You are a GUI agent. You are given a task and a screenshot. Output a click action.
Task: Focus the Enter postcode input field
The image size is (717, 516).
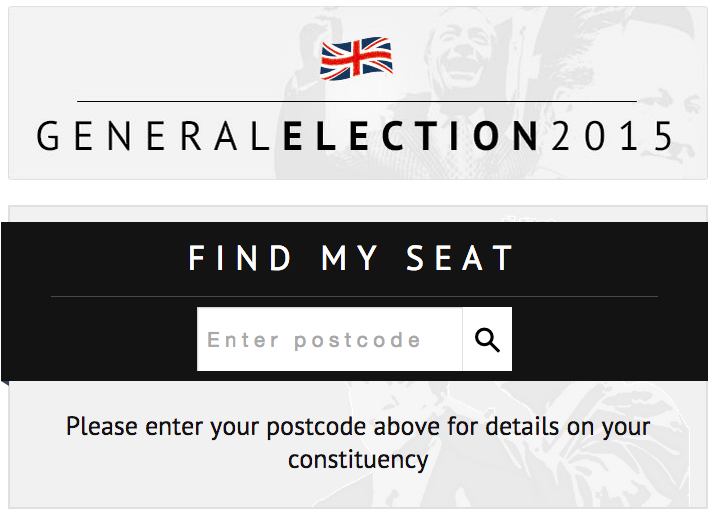329,340
